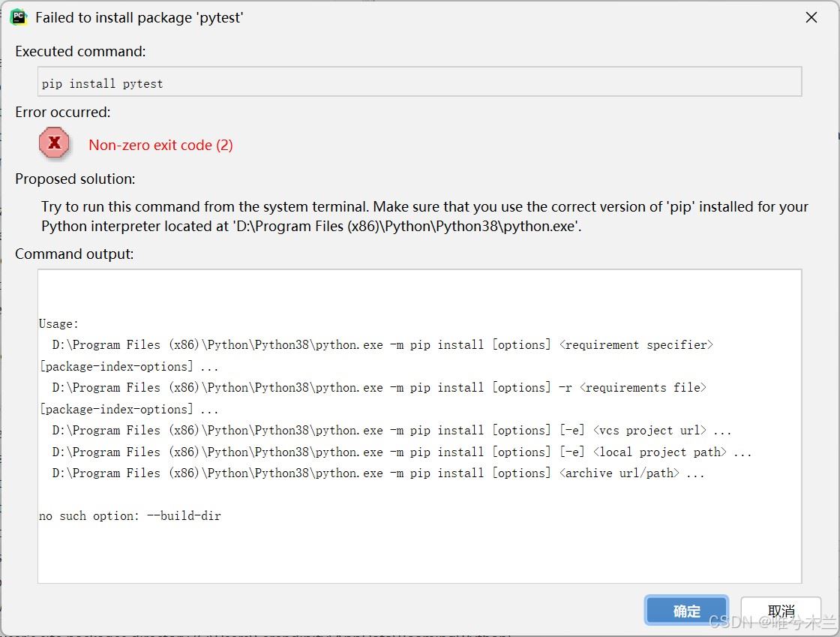Click the proposed solution text about system terminal

424,216
